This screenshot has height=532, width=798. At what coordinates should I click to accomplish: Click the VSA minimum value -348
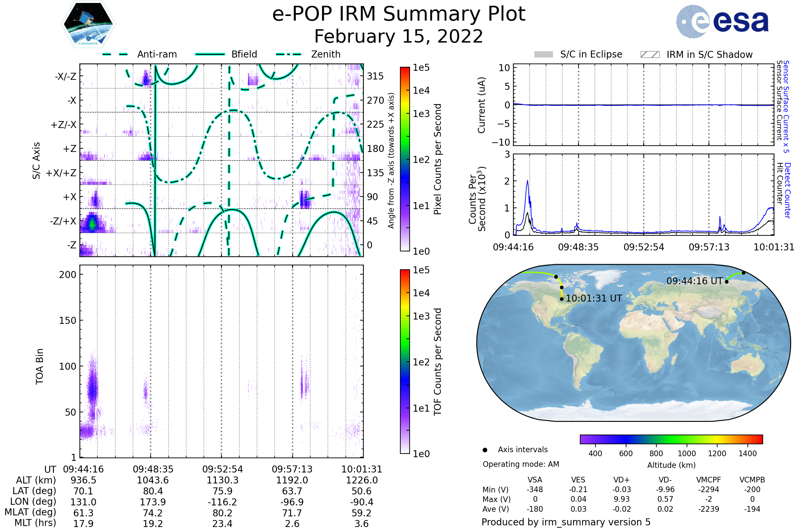(535, 489)
